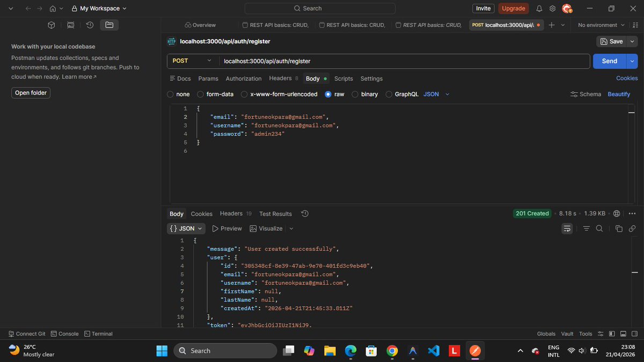Image resolution: width=644 pixels, height=362 pixels.
Task: Open the request Settings tab
Action: (x=371, y=78)
